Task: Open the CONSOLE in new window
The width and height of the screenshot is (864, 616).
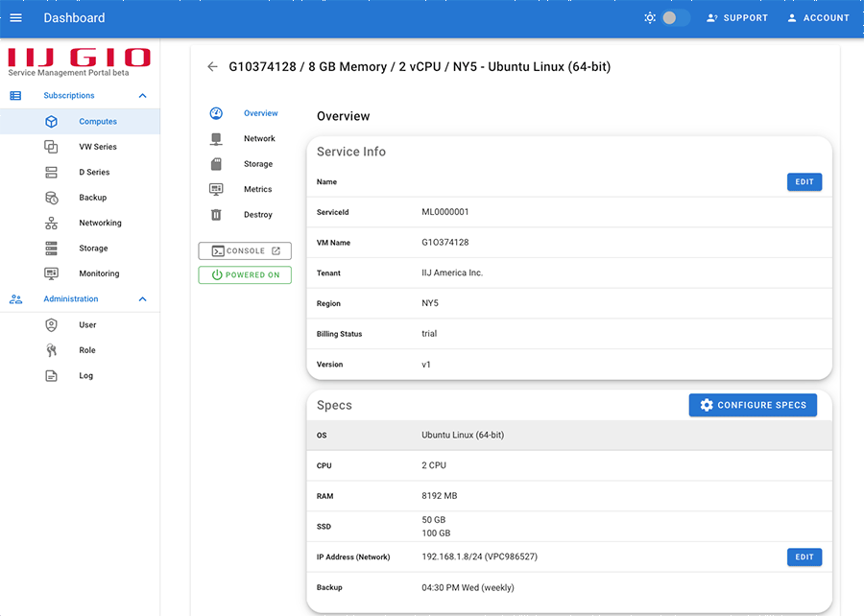Action: click(x=245, y=251)
